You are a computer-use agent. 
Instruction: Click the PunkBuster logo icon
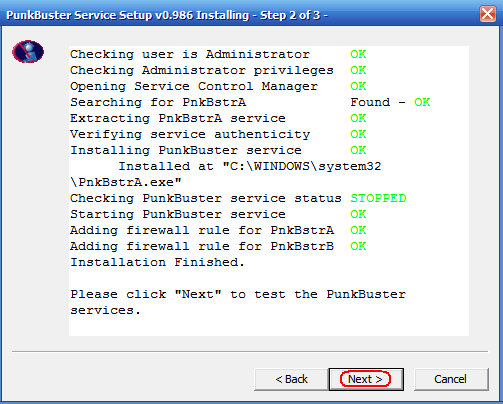(x=28, y=52)
